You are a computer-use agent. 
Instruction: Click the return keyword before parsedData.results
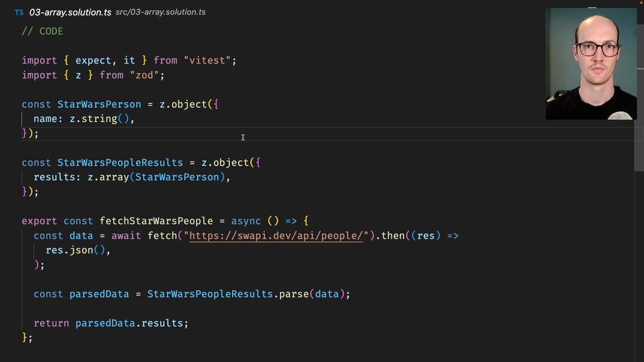[51, 323]
